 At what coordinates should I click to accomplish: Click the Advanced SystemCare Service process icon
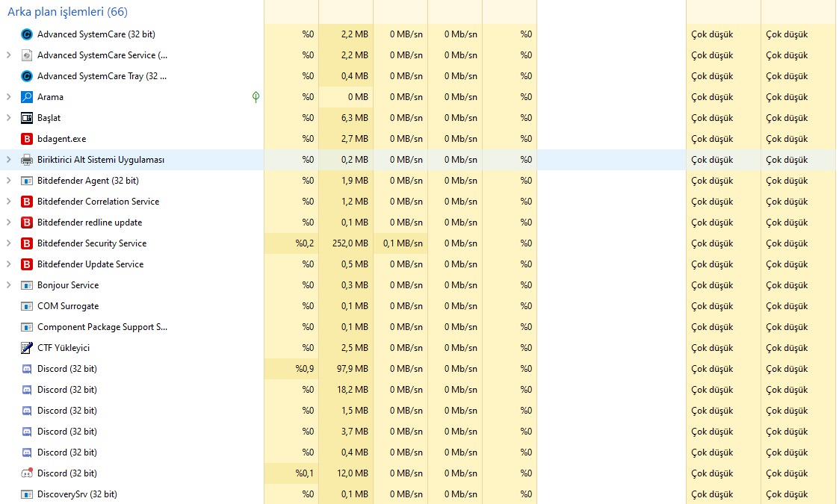[27, 55]
